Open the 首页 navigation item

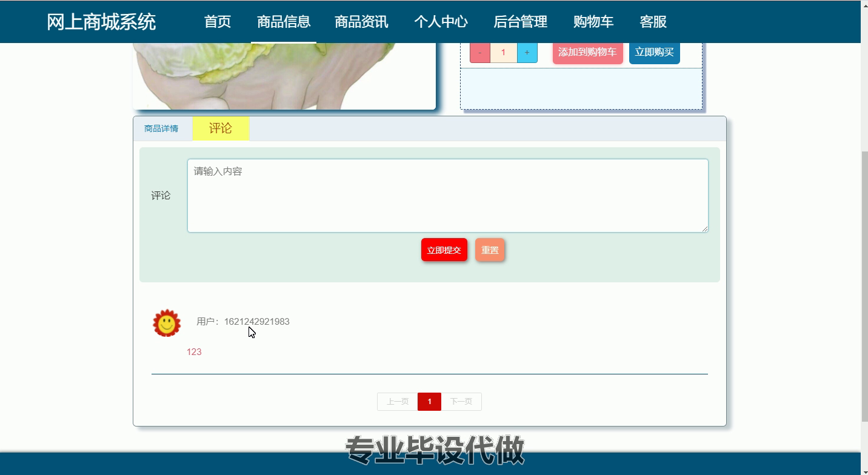pyautogui.click(x=218, y=22)
